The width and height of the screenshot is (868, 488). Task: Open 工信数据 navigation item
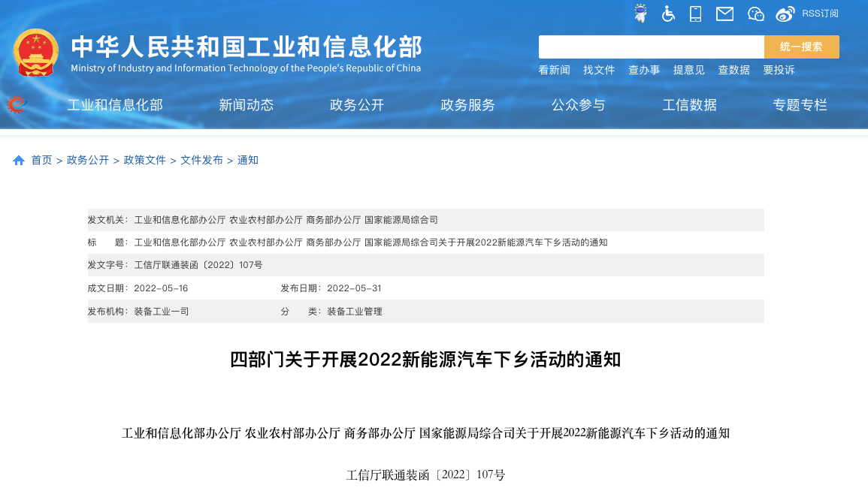[x=689, y=105]
